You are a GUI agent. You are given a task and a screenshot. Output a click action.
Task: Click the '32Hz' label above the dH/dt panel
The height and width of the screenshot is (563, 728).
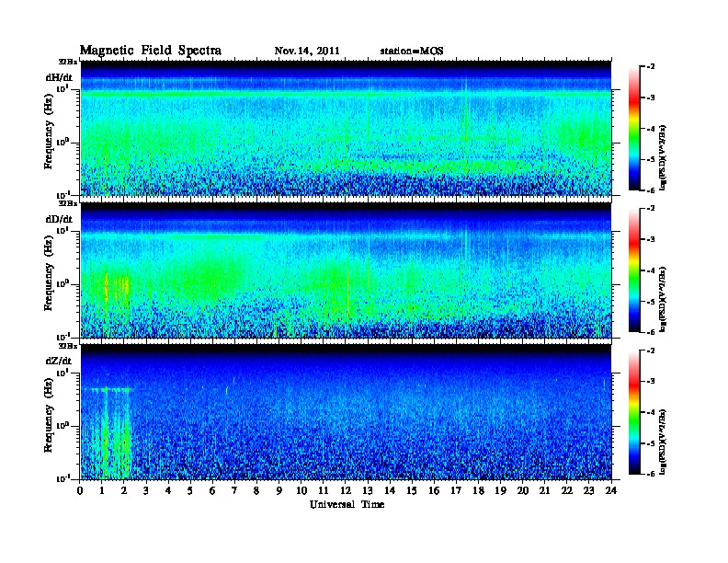[68, 62]
